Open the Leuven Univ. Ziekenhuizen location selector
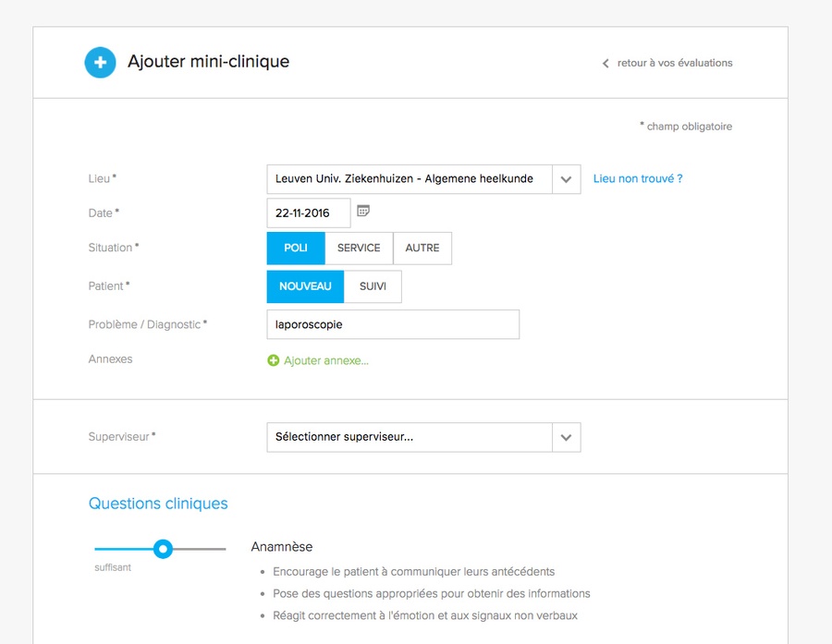Viewport: 832px width, 644px height. tap(423, 179)
